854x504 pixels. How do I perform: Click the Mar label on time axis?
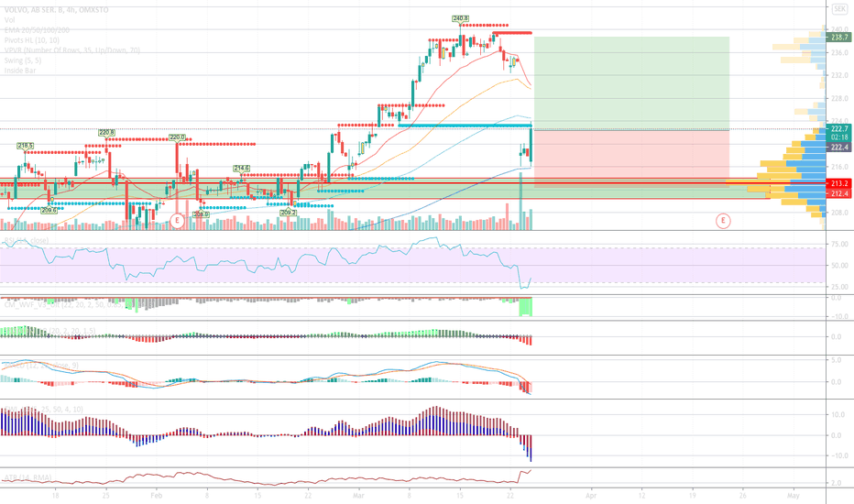coord(358,496)
